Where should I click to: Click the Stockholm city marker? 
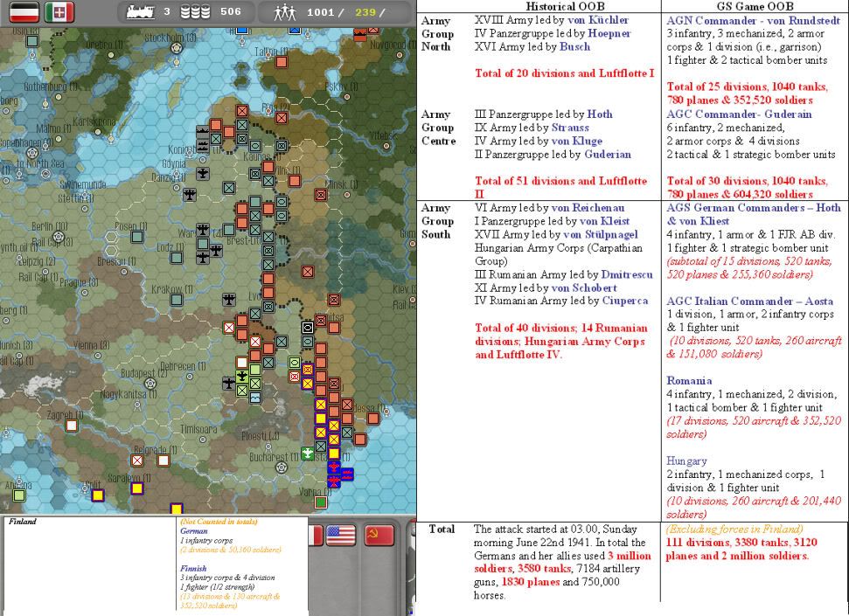click(177, 49)
